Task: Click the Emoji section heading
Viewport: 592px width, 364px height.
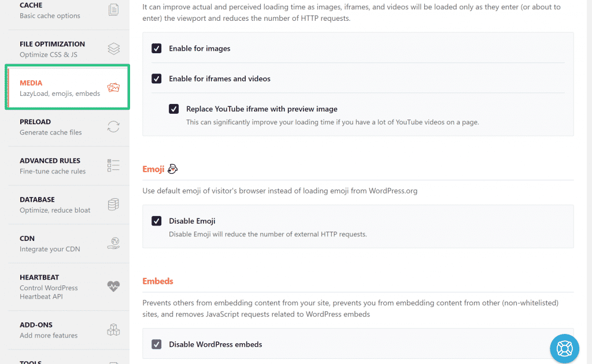Action: (153, 169)
